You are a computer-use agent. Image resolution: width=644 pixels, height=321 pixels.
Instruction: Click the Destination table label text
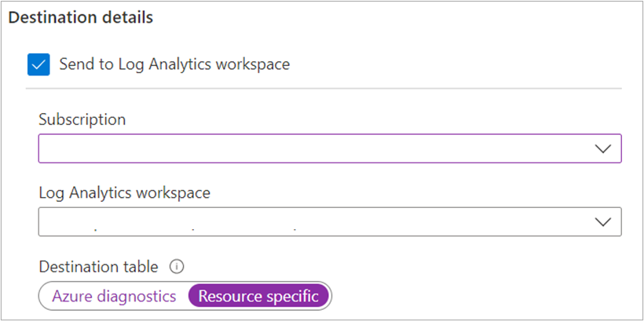point(99,267)
